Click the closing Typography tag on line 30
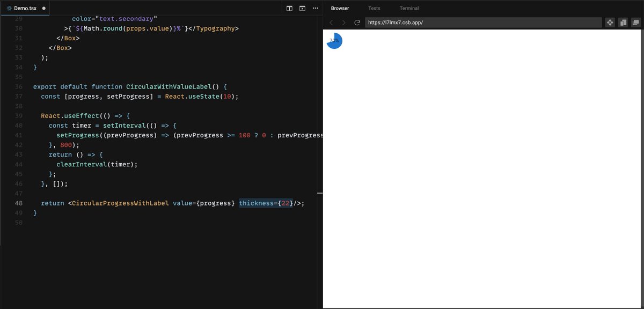Screen dimensions: 644x309 pos(214,28)
